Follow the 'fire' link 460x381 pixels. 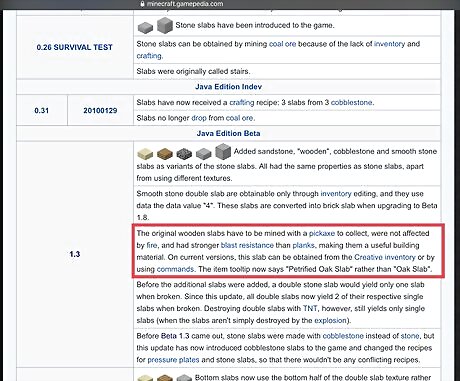click(152, 245)
